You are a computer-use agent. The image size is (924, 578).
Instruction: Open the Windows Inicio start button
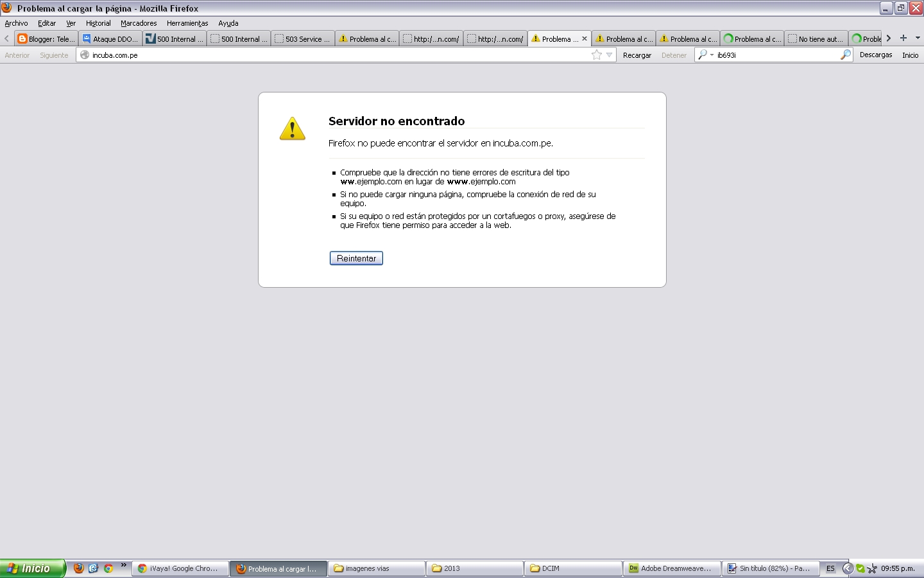coord(33,568)
